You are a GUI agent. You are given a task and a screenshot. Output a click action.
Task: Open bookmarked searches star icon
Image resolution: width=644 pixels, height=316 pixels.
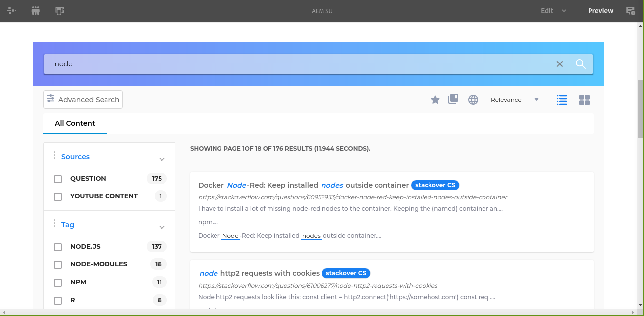click(x=435, y=100)
